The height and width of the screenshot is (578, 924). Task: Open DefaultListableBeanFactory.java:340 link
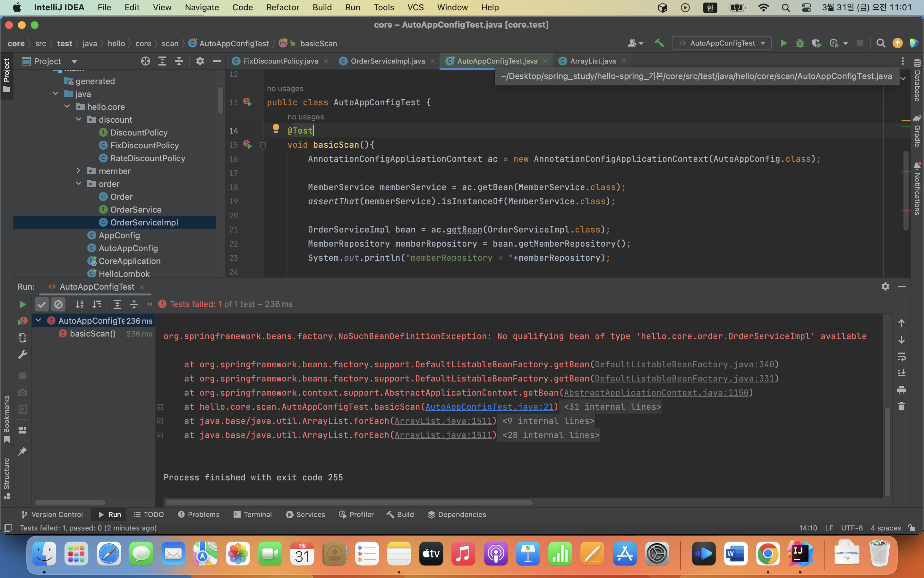pyautogui.click(x=684, y=364)
